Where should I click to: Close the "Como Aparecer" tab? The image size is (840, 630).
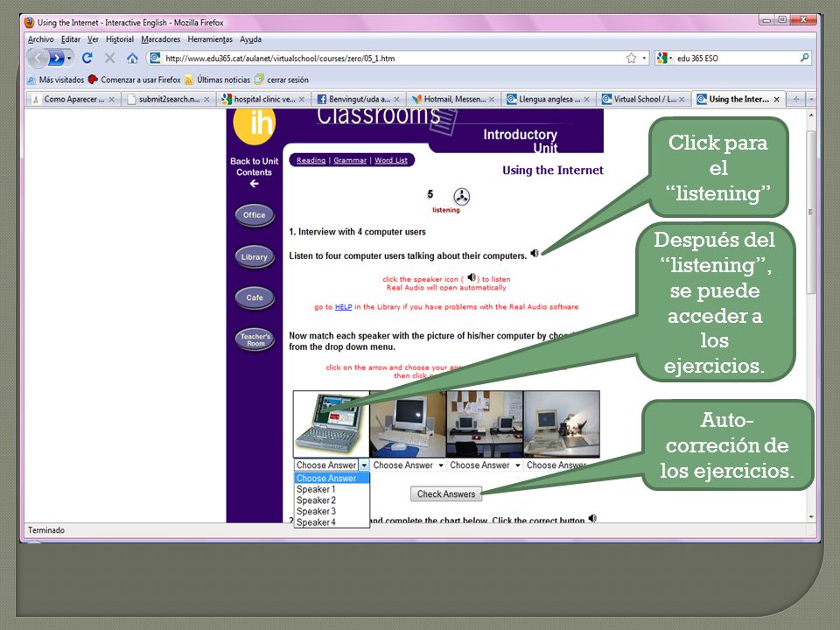(111, 100)
